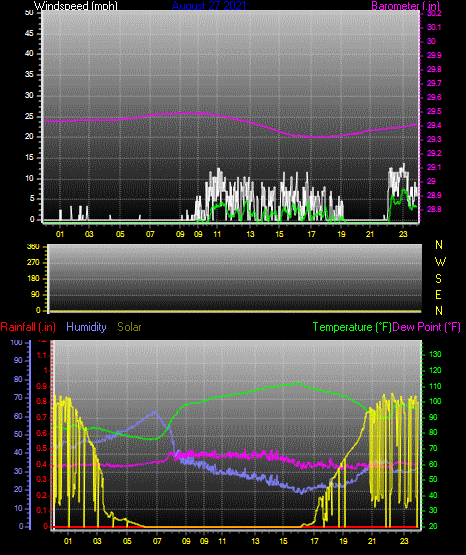
Task: Click rainfall axis value "0.7"
Action: tap(42, 417)
